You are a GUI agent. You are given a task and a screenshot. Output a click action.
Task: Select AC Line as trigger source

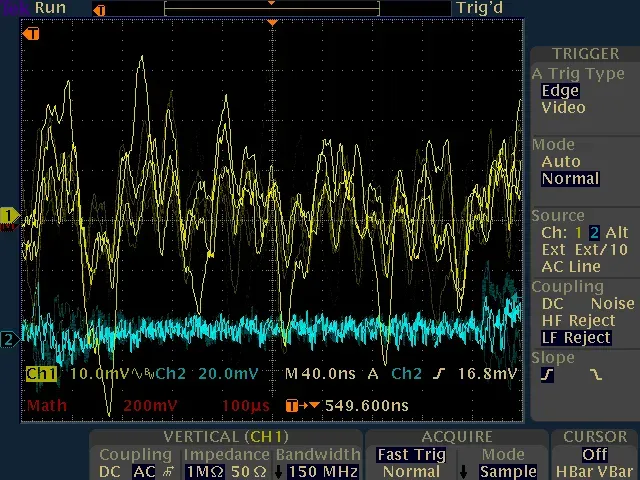tap(571, 266)
